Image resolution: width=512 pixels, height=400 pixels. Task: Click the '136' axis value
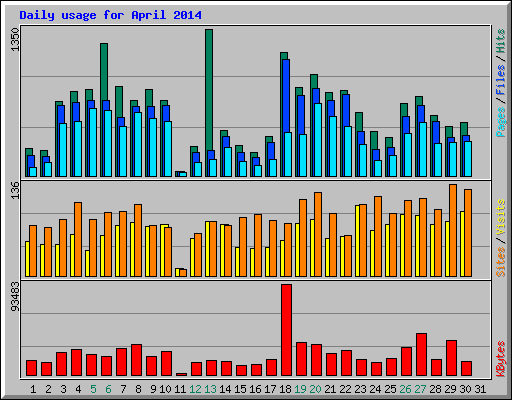click(x=15, y=190)
